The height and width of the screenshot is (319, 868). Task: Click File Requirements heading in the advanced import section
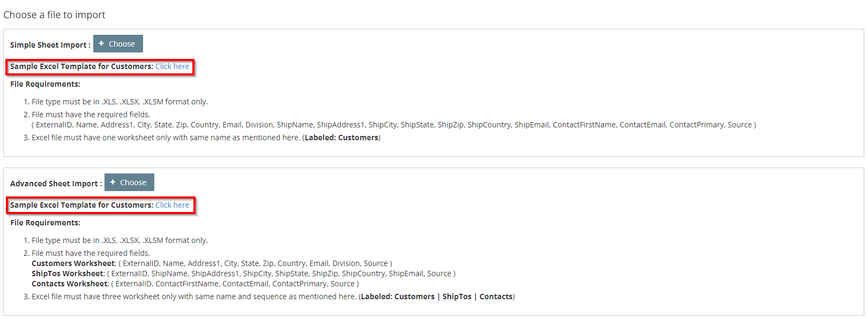pyautogui.click(x=45, y=223)
